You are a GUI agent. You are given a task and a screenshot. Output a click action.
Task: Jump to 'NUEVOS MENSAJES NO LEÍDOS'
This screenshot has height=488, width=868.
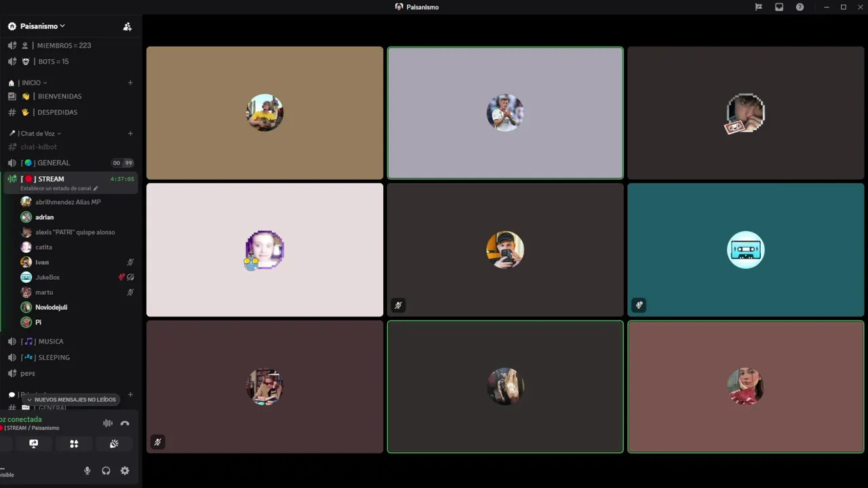click(x=71, y=400)
